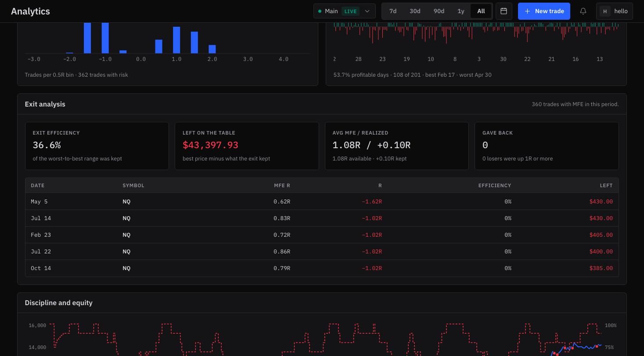Click the Exit analysis heading

tap(45, 104)
